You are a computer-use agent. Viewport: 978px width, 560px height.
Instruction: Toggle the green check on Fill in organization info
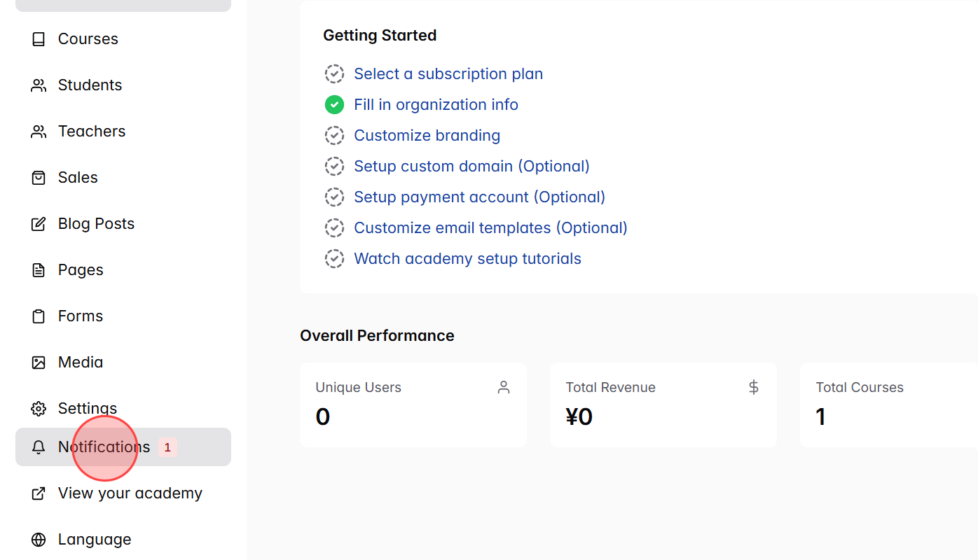click(334, 104)
